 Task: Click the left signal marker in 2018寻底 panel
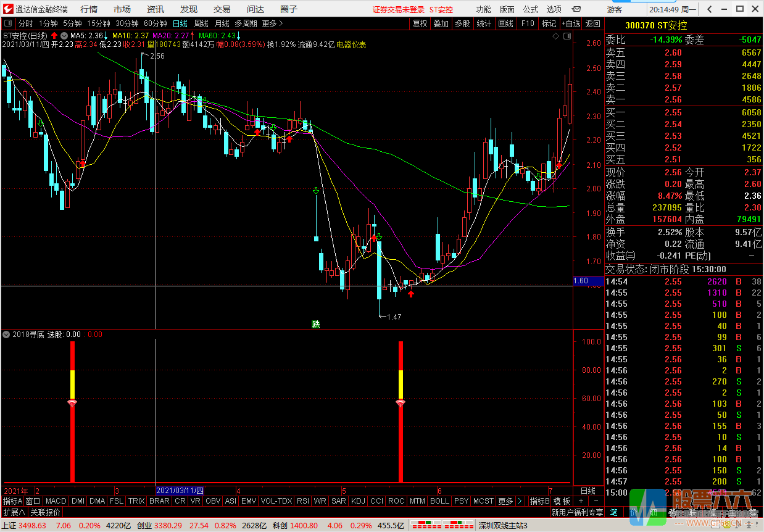pos(72,403)
